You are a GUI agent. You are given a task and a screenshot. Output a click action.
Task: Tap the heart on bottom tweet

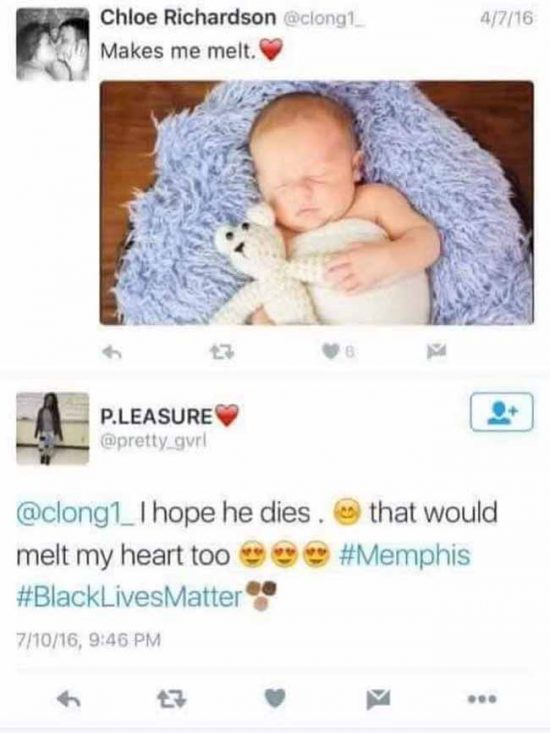275,699
